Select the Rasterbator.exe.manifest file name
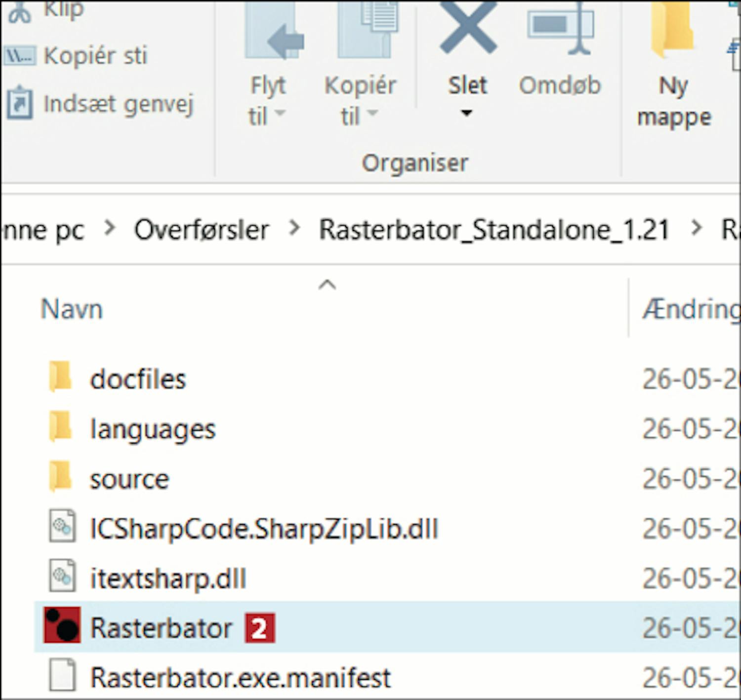 pos(241,678)
